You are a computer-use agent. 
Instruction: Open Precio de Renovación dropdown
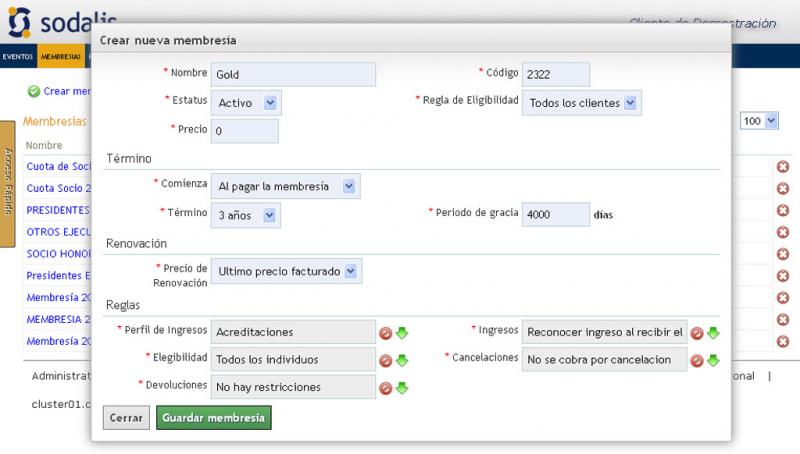(286, 271)
